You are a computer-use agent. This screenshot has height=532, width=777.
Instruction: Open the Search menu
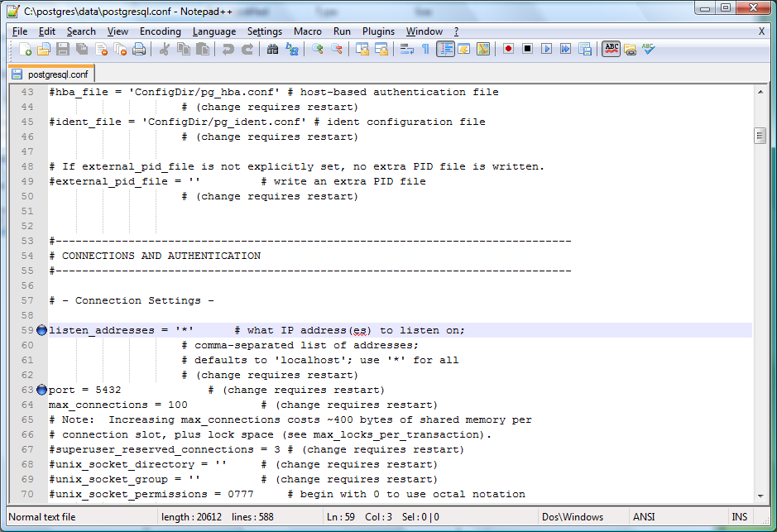tap(81, 31)
